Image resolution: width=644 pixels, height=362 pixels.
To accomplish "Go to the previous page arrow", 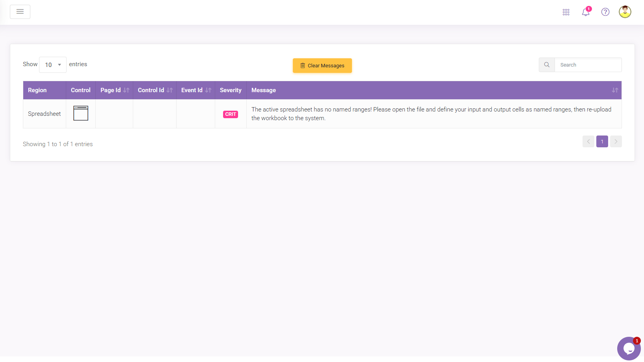I will [588, 142].
